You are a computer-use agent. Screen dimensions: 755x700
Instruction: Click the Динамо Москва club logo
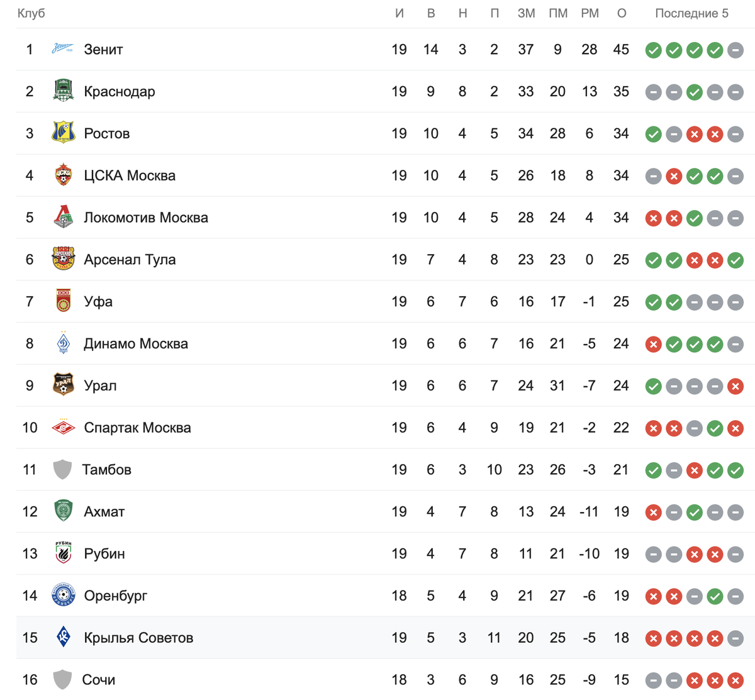coord(63,343)
